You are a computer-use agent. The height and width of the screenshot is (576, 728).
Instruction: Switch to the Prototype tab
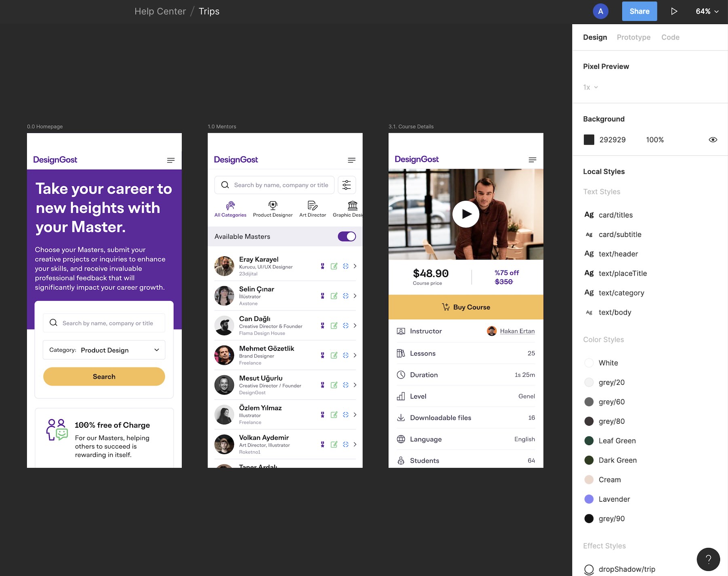click(633, 37)
